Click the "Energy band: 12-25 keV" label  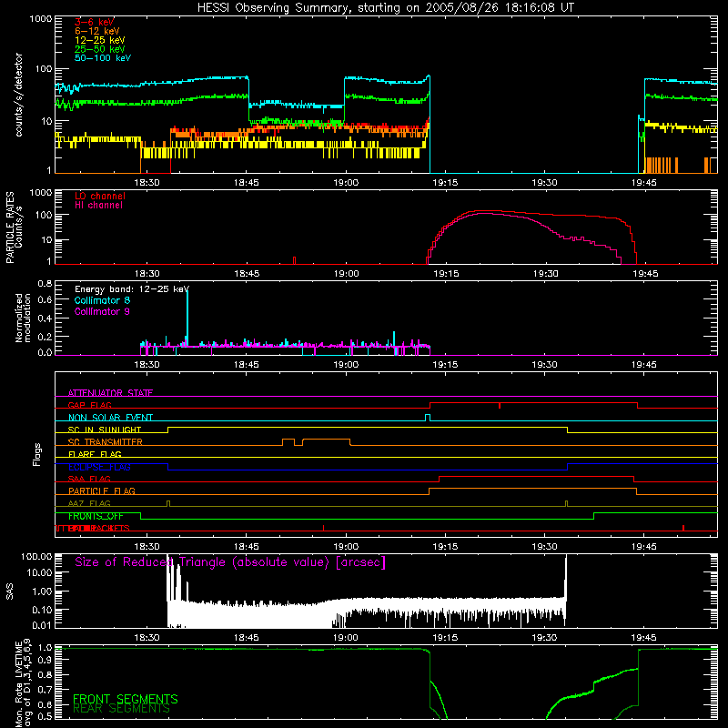pyautogui.click(x=132, y=289)
